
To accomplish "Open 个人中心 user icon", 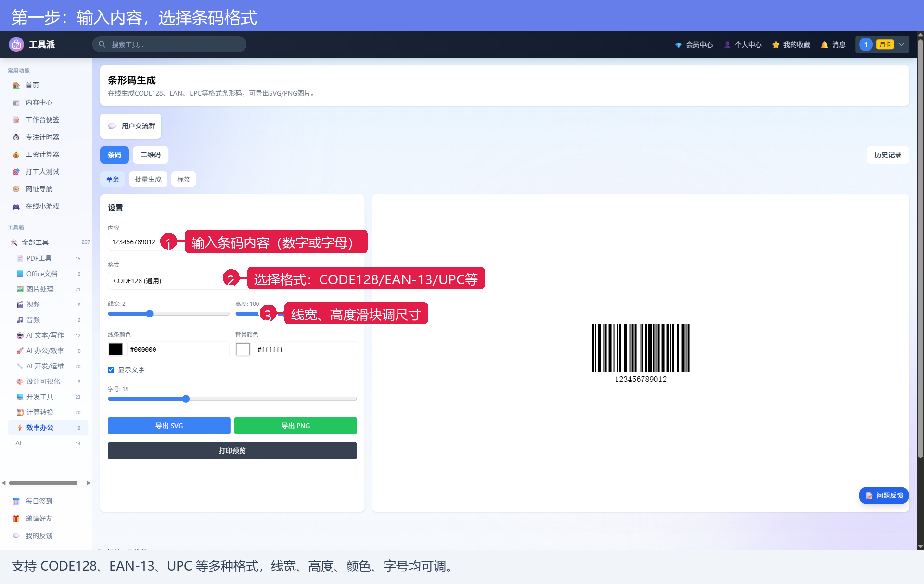I will pos(727,45).
